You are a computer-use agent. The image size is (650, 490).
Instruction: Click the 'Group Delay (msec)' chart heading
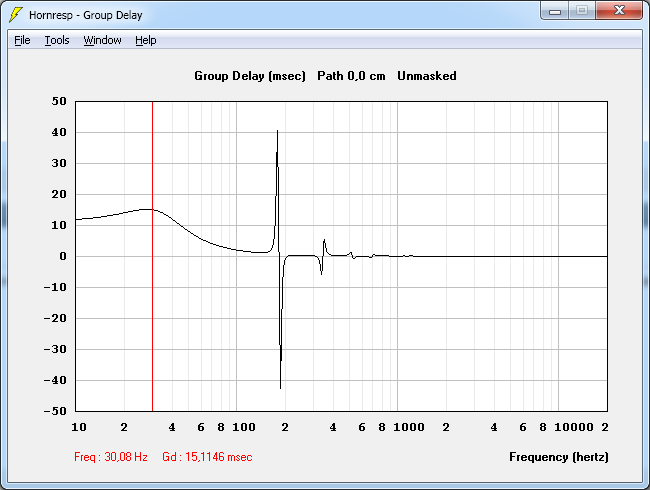coord(250,76)
